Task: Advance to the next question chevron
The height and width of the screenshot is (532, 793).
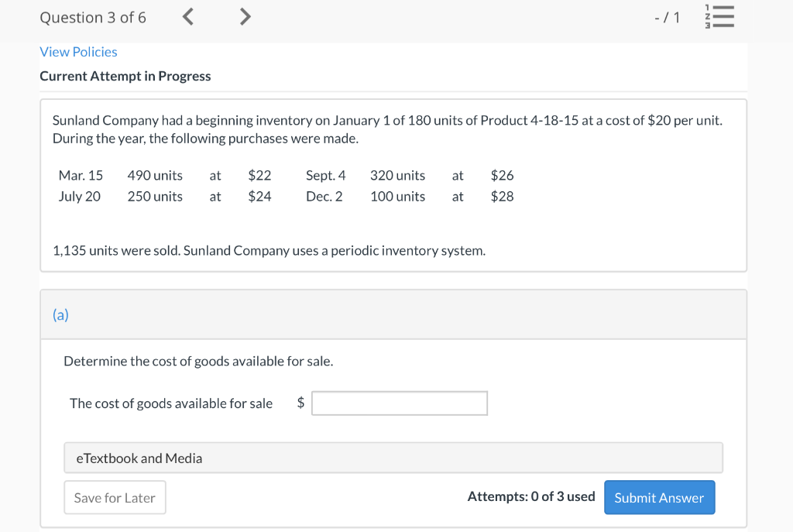Action: click(x=245, y=15)
